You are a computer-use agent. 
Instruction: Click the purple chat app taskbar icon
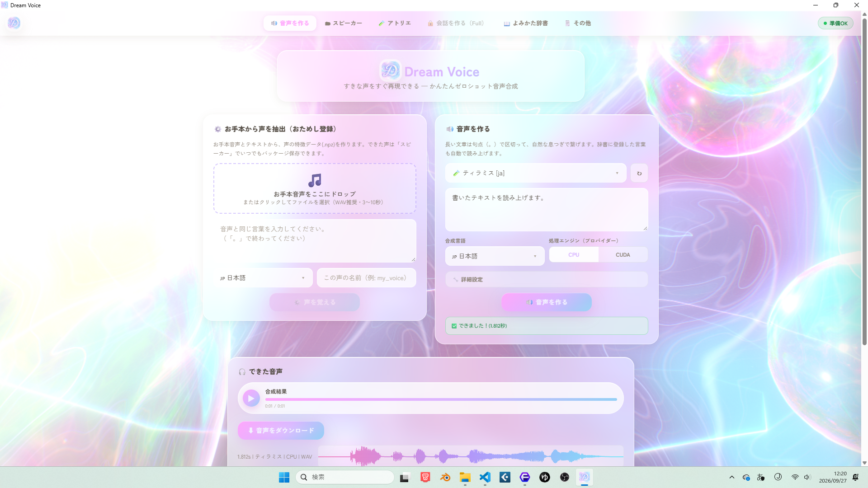pyautogui.click(x=525, y=477)
